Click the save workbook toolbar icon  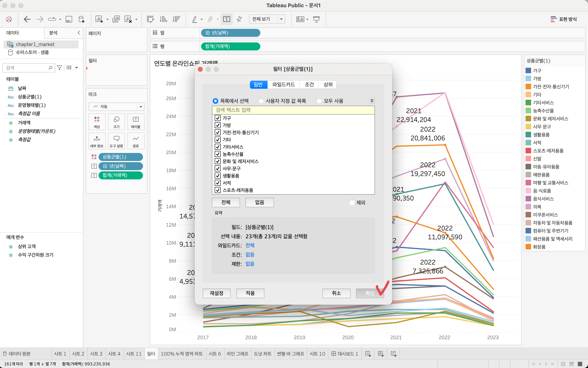tap(69, 19)
